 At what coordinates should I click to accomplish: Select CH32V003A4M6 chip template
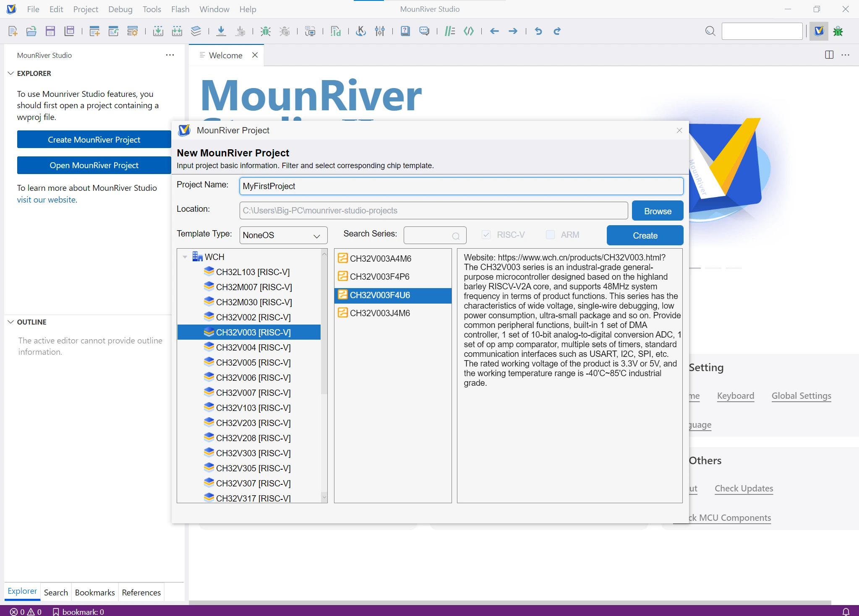click(x=393, y=259)
